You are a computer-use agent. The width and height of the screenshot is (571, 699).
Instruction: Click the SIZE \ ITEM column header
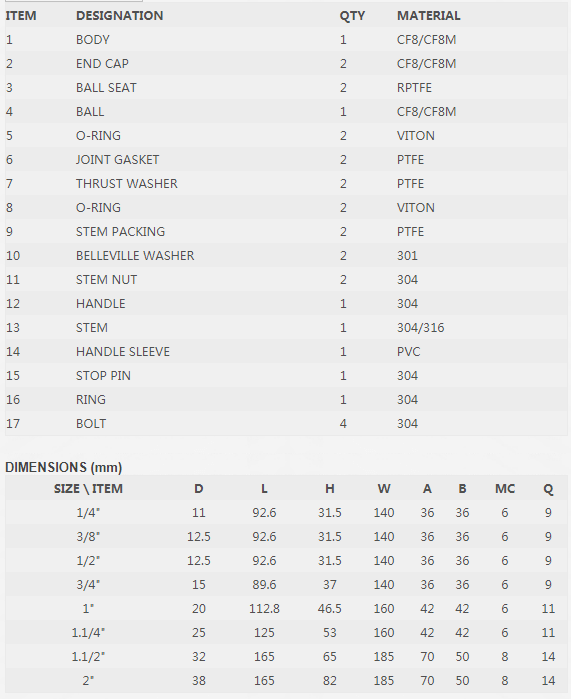pos(88,489)
